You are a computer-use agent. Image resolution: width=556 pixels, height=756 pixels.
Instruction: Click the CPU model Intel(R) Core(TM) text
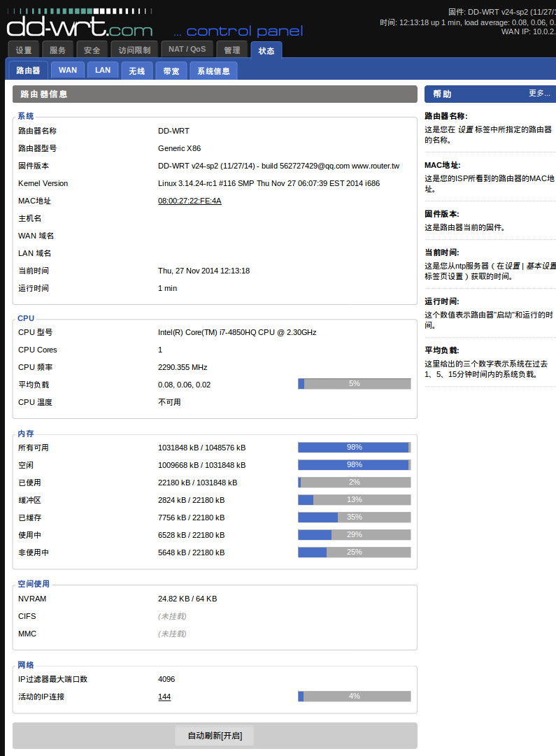pyautogui.click(x=237, y=333)
